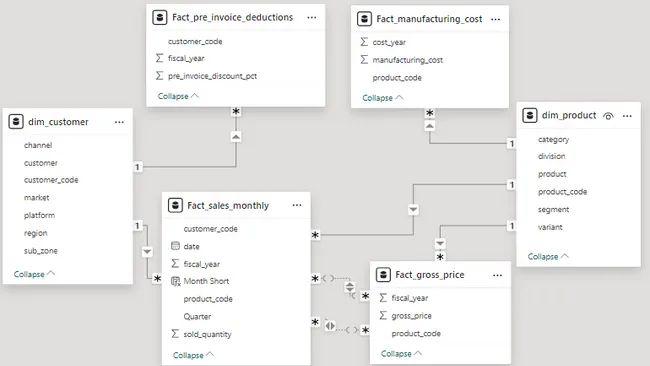The height and width of the screenshot is (366, 650).
Task: Select customer_code in Fact_sales_monthly
Action: point(211,229)
